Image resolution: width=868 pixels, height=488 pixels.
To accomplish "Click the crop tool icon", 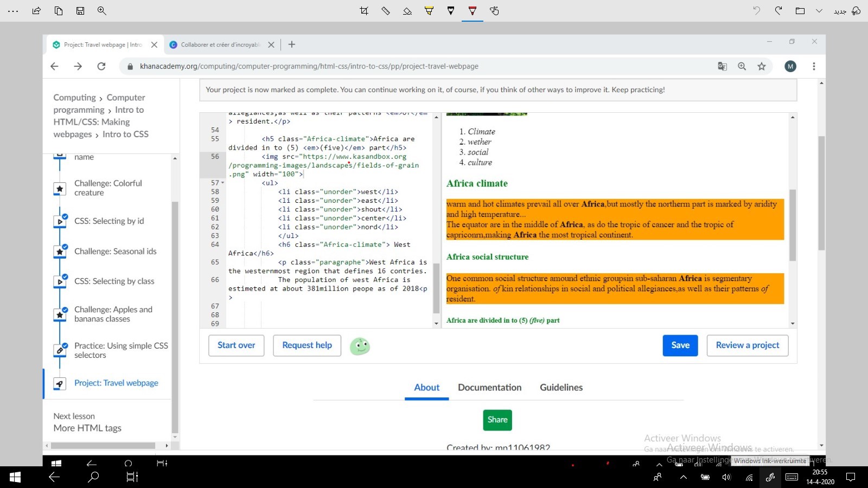I will click(x=364, y=11).
